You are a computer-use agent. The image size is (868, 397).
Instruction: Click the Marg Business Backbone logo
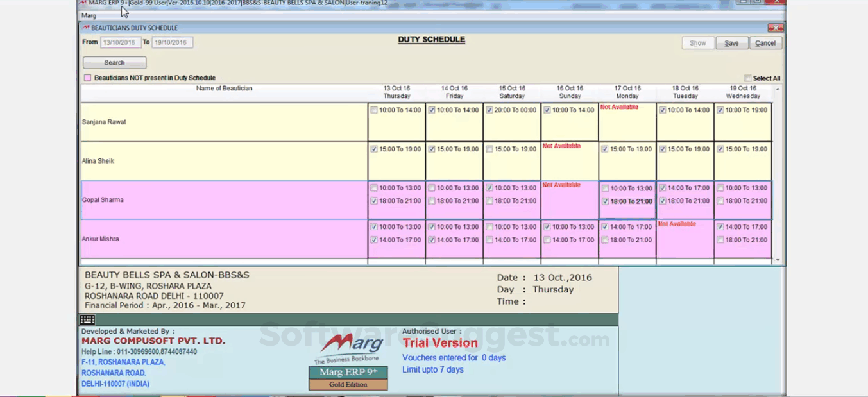click(348, 348)
